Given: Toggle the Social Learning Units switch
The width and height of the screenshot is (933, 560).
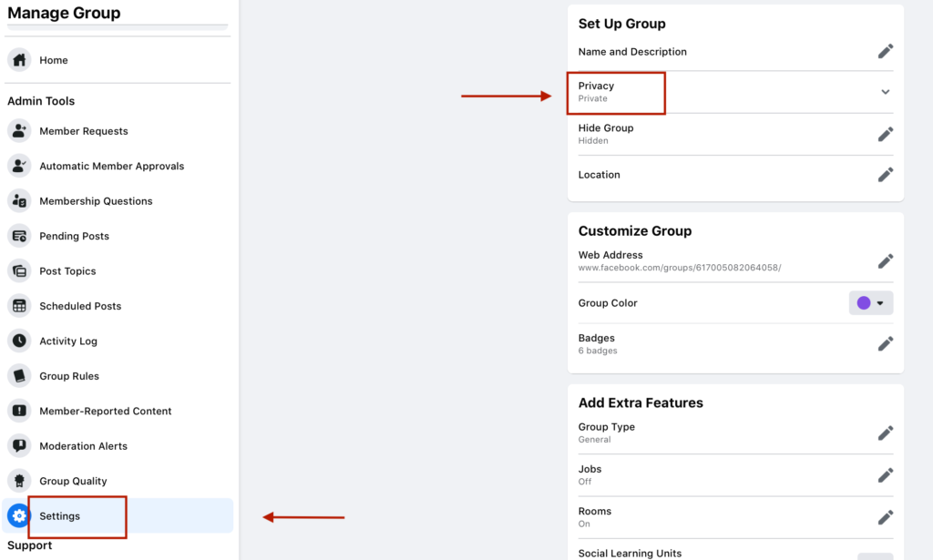Looking at the screenshot, I should point(875,555).
